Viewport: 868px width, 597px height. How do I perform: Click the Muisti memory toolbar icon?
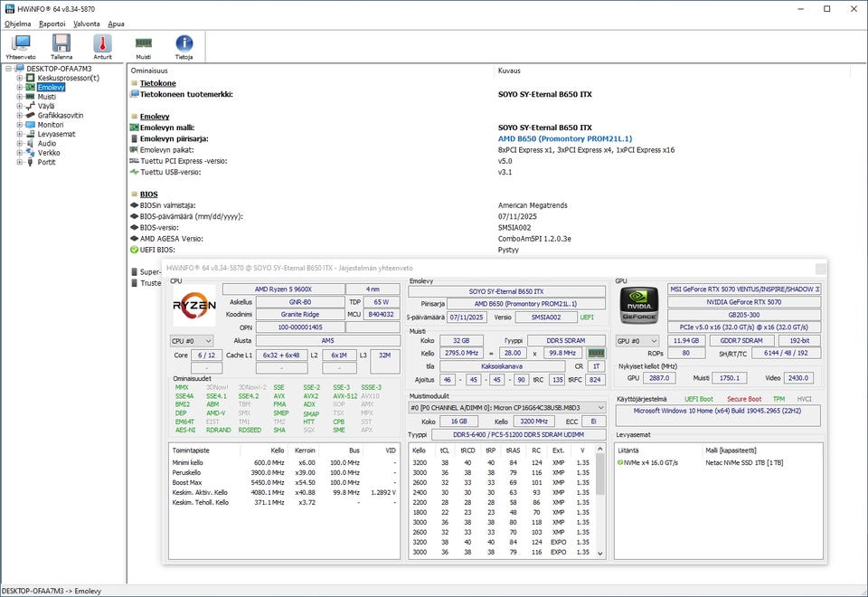[x=143, y=43]
